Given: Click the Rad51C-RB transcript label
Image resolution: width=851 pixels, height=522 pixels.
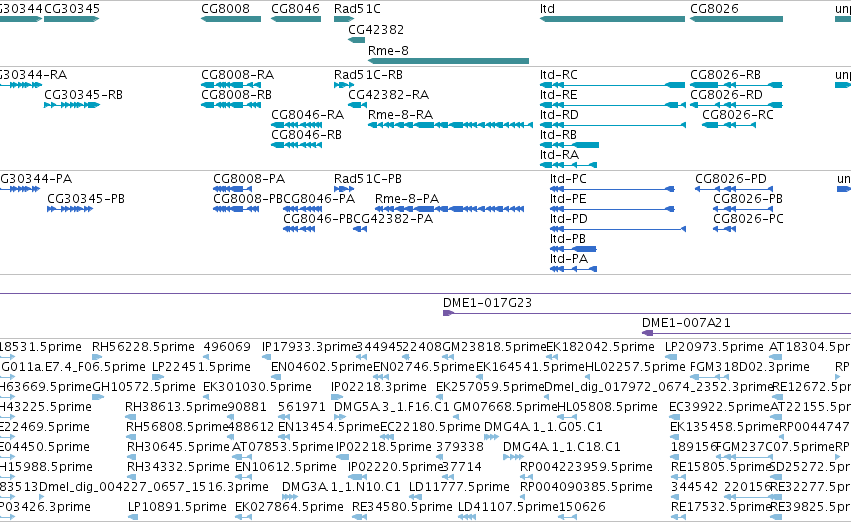Looking at the screenshot, I should [x=368, y=74].
